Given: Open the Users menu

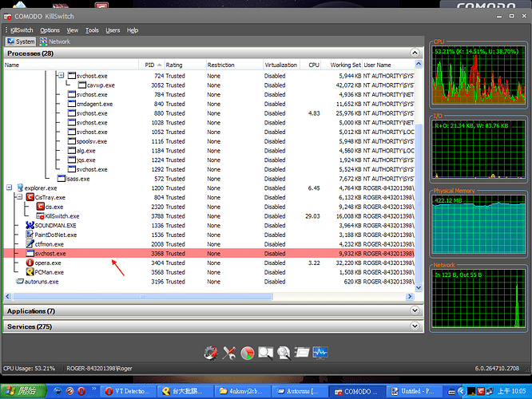Looking at the screenshot, I should point(113,30).
